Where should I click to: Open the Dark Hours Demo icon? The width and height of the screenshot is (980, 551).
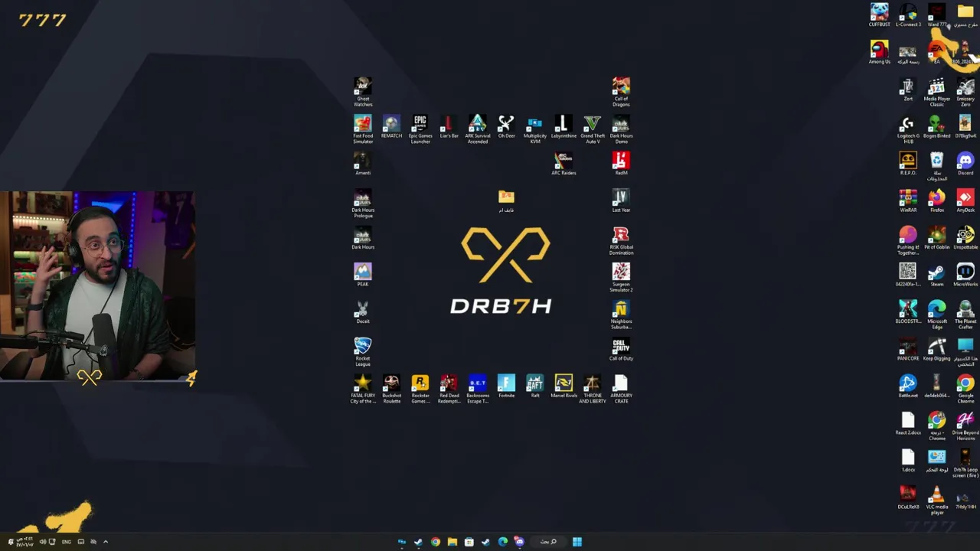pos(621,129)
